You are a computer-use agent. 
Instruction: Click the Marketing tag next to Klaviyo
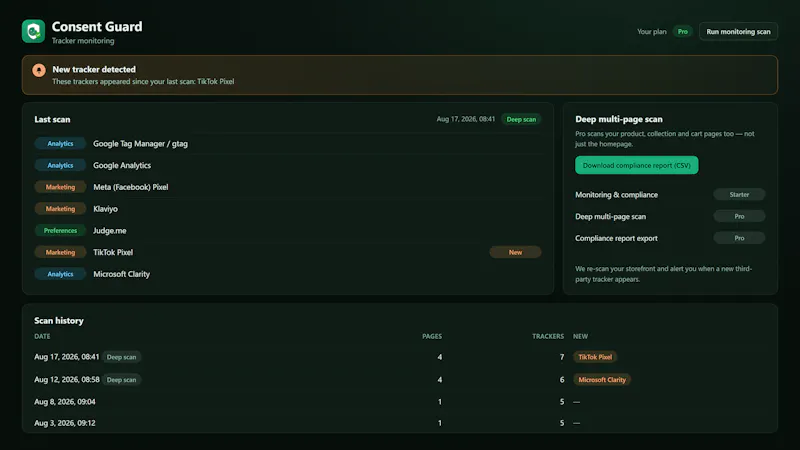pos(60,209)
